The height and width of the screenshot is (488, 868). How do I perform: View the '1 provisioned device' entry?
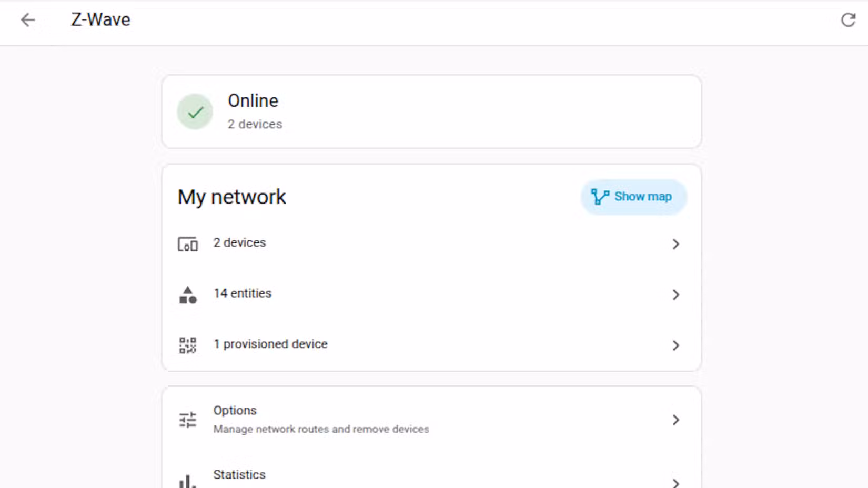tap(431, 345)
